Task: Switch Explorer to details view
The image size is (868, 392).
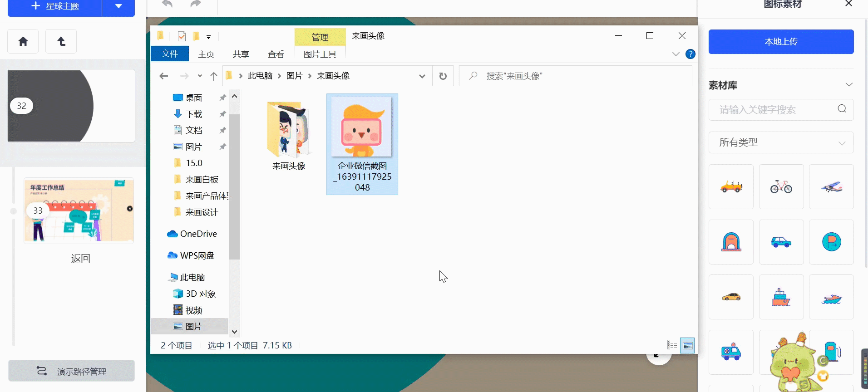Action: click(672, 345)
